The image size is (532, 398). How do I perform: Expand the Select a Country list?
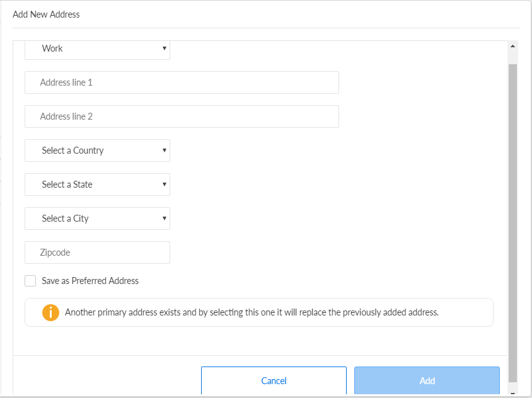click(x=97, y=151)
